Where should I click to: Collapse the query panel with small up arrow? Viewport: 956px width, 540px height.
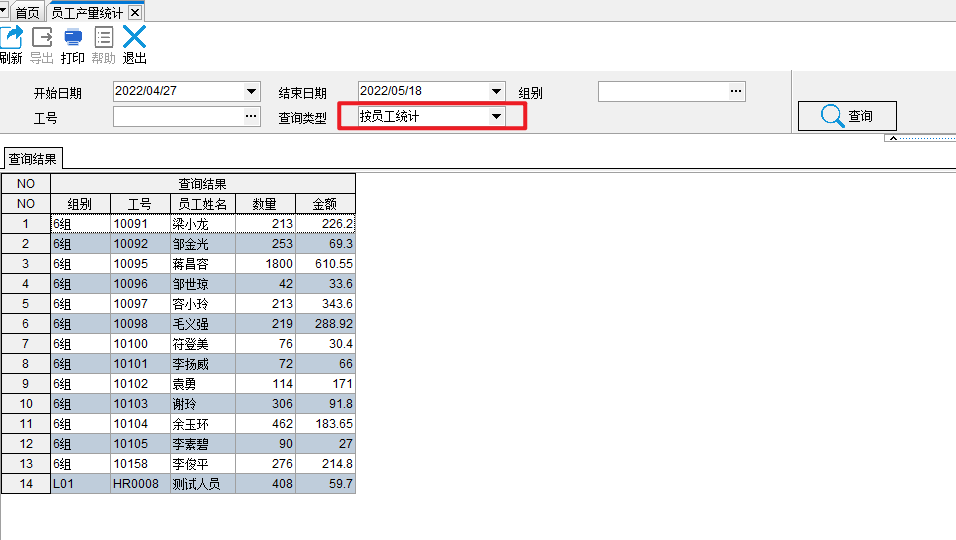893,138
